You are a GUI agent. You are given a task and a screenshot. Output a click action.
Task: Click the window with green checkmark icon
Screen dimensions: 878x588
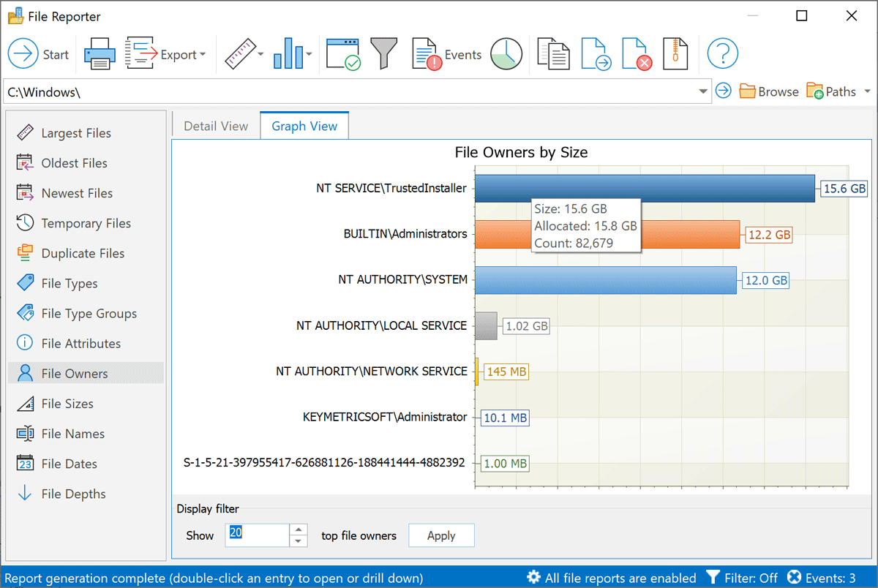point(342,55)
